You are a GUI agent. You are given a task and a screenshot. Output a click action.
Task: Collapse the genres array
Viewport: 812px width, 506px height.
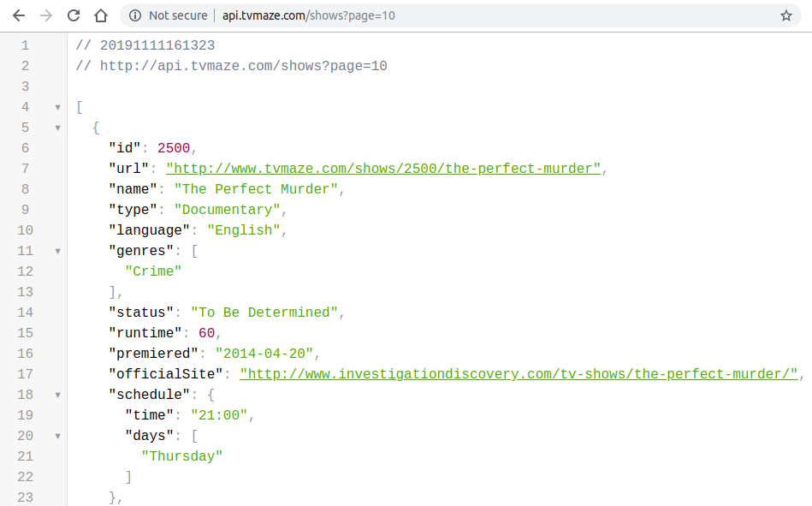pos(56,250)
